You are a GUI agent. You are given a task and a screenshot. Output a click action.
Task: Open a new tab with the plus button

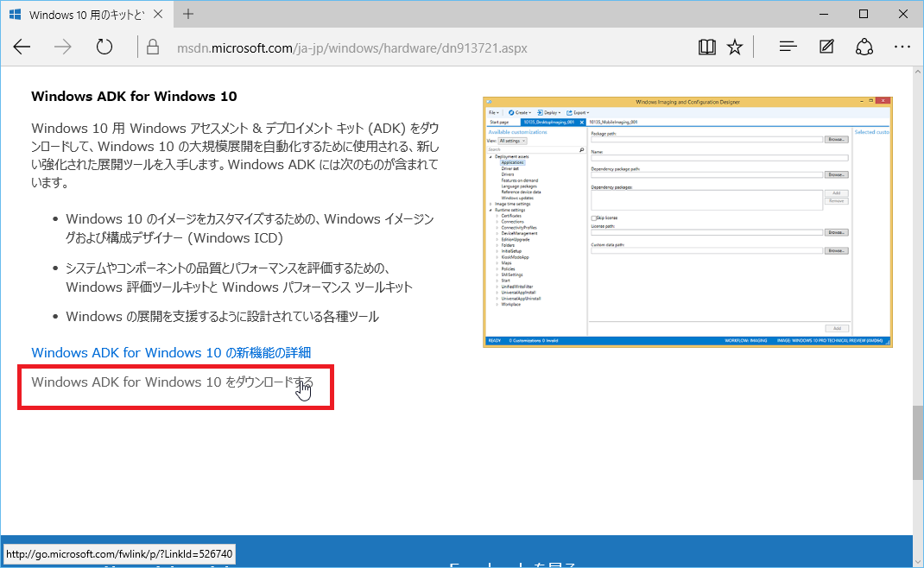pyautogui.click(x=188, y=14)
